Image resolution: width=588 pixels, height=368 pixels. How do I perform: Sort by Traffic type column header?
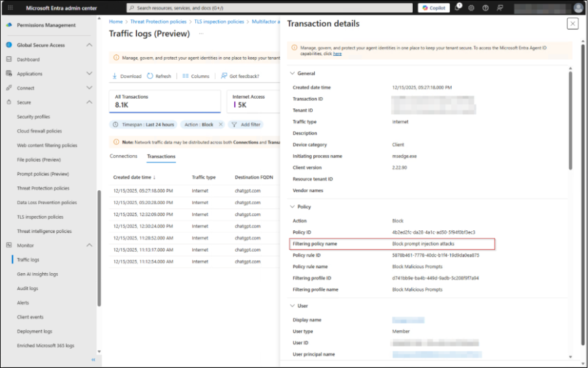tap(204, 177)
